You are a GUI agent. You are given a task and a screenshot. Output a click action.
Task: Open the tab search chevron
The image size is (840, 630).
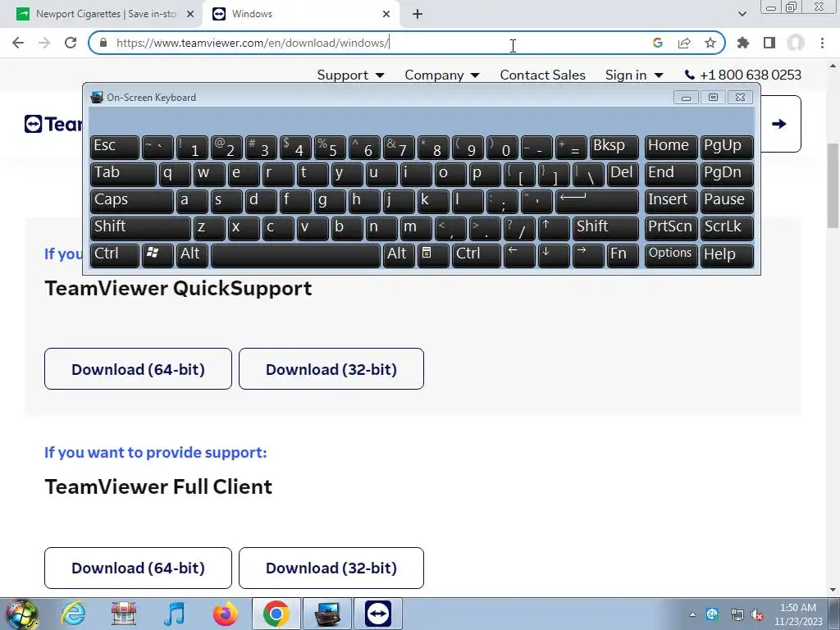click(742, 14)
